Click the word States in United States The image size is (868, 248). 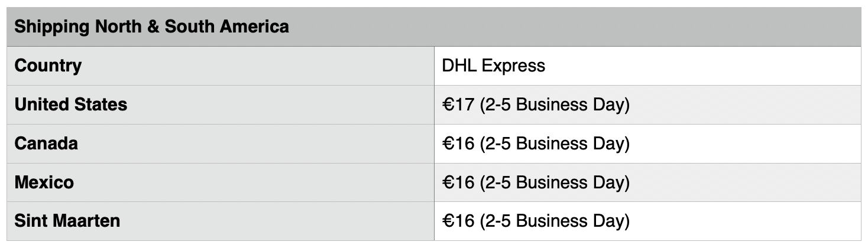[102, 105]
